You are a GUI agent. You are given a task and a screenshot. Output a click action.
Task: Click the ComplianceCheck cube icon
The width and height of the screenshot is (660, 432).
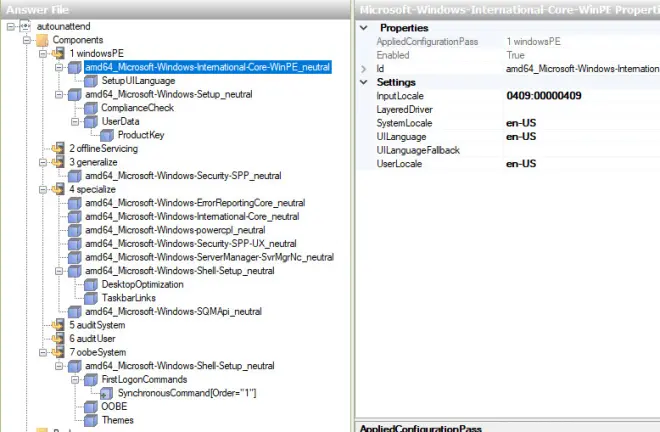(x=90, y=108)
